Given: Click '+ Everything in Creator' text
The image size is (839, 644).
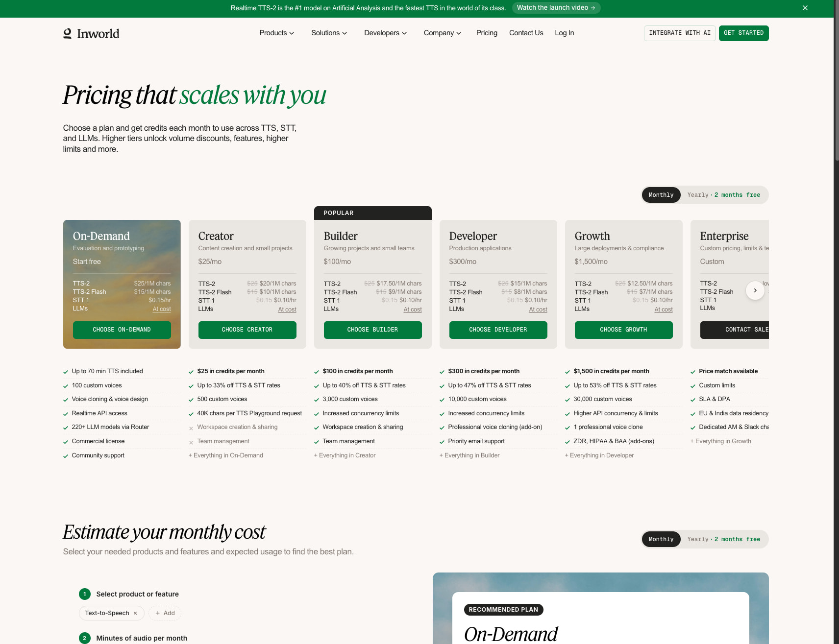Looking at the screenshot, I should [x=345, y=455].
